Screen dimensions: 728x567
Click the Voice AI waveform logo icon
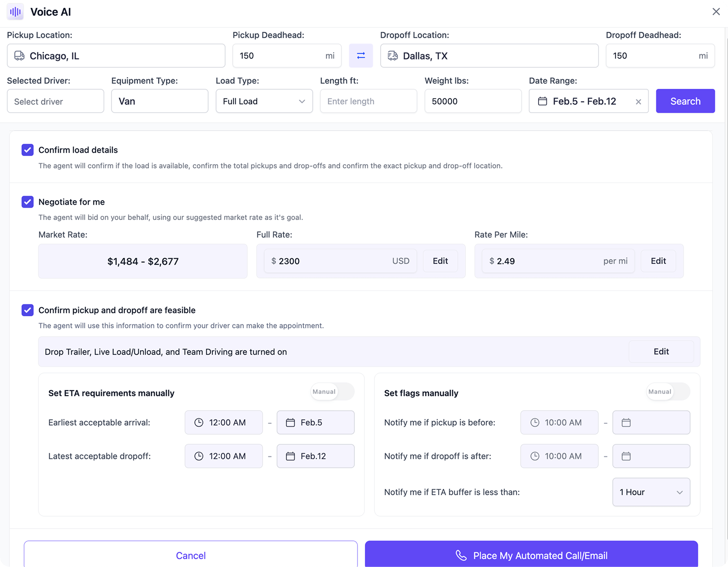(x=16, y=12)
